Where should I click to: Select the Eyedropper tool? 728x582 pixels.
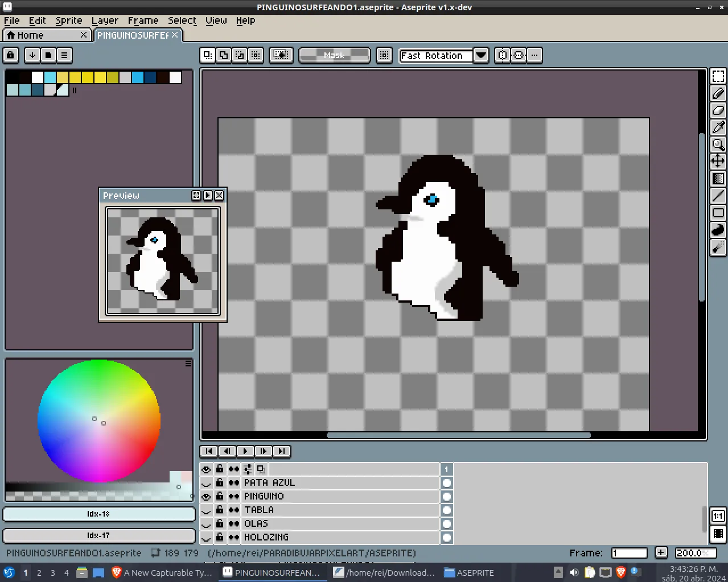(718, 127)
